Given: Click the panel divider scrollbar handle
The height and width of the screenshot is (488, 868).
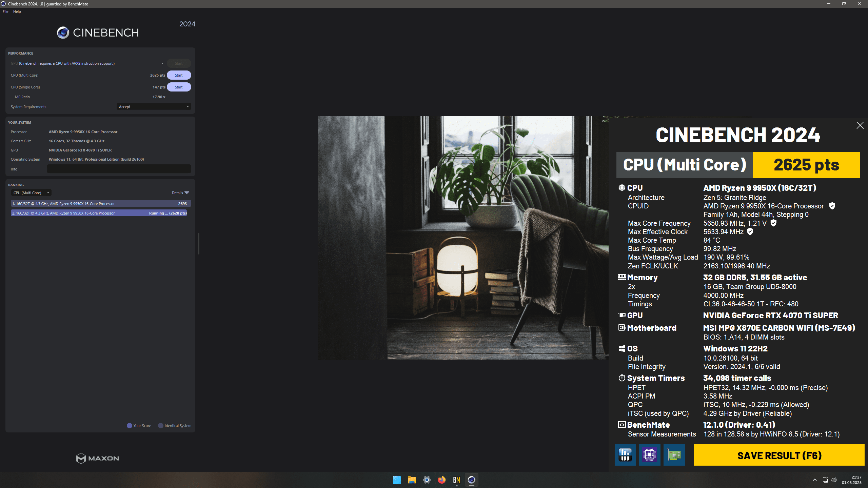Looking at the screenshot, I should (x=199, y=243).
